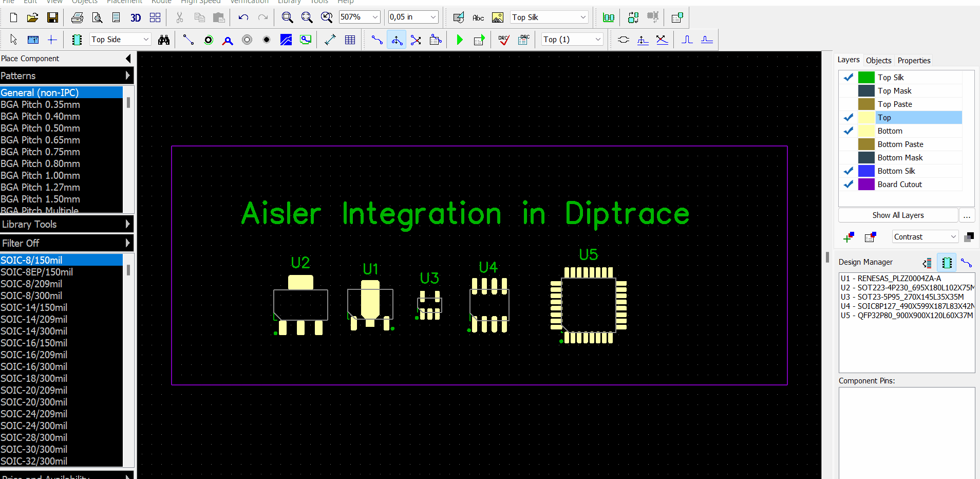The width and height of the screenshot is (980, 479).
Task: Create a new design file
Action: click(x=14, y=17)
